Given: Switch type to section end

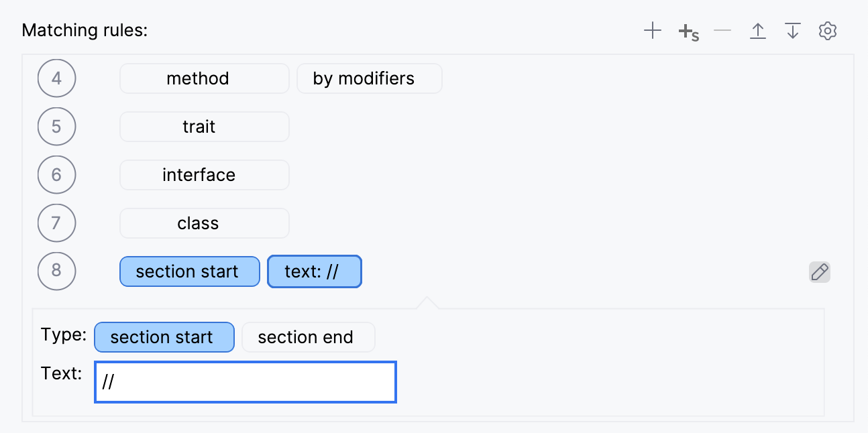Looking at the screenshot, I should coord(308,337).
